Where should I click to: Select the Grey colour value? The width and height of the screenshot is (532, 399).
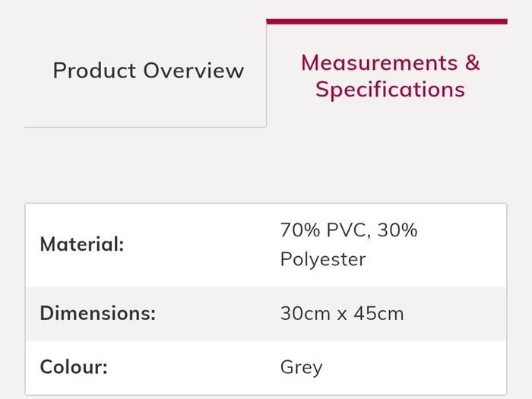click(301, 368)
